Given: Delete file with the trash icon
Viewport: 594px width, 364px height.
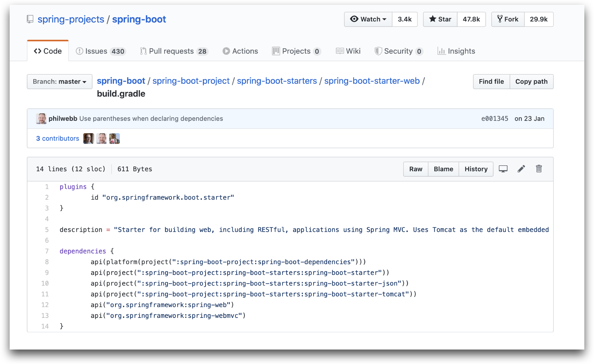Looking at the screenshot, I should tap(539, 169).
